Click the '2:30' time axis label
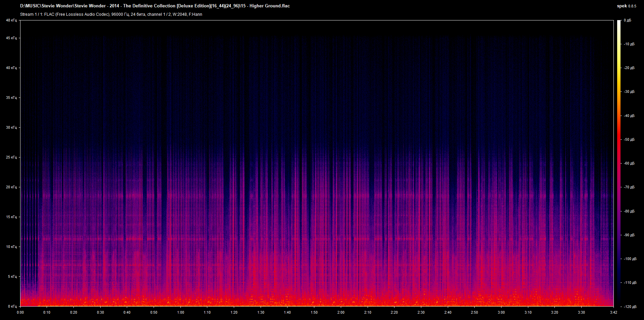Screen dimensions: 644x320 [421, 313]
